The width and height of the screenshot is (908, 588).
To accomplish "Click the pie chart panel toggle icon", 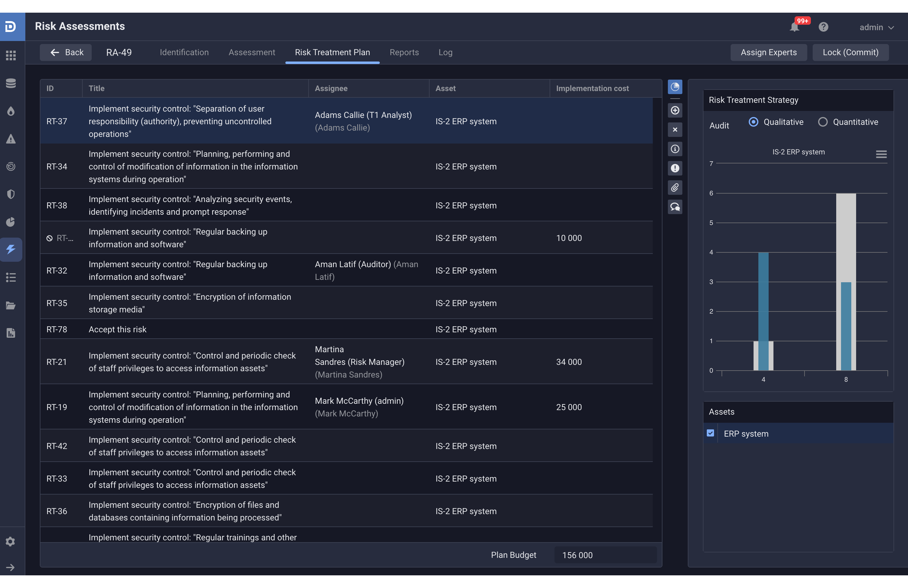I will (675, 87).
